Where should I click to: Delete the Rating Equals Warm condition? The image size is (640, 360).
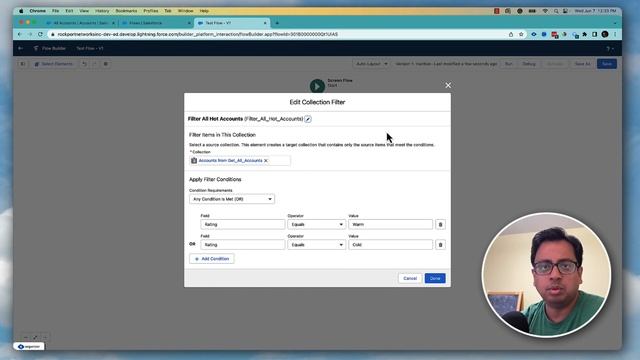tap(440, 224)
